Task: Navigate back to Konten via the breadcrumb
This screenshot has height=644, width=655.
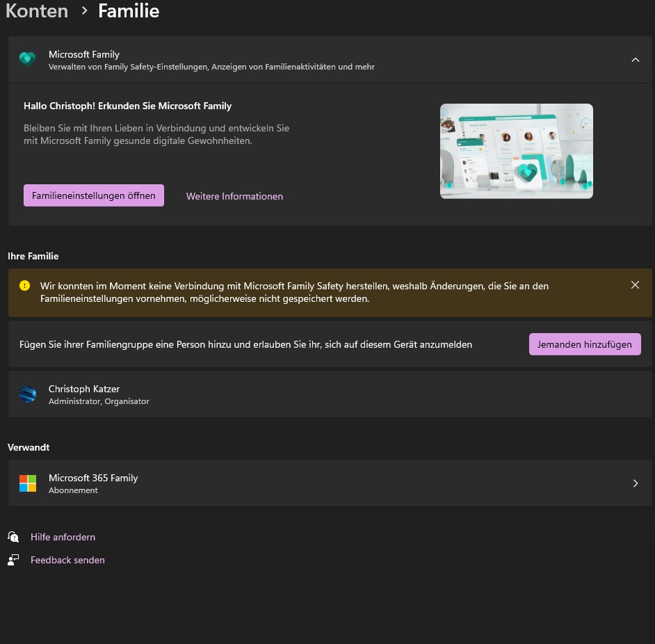Action: tap(36, 11)
